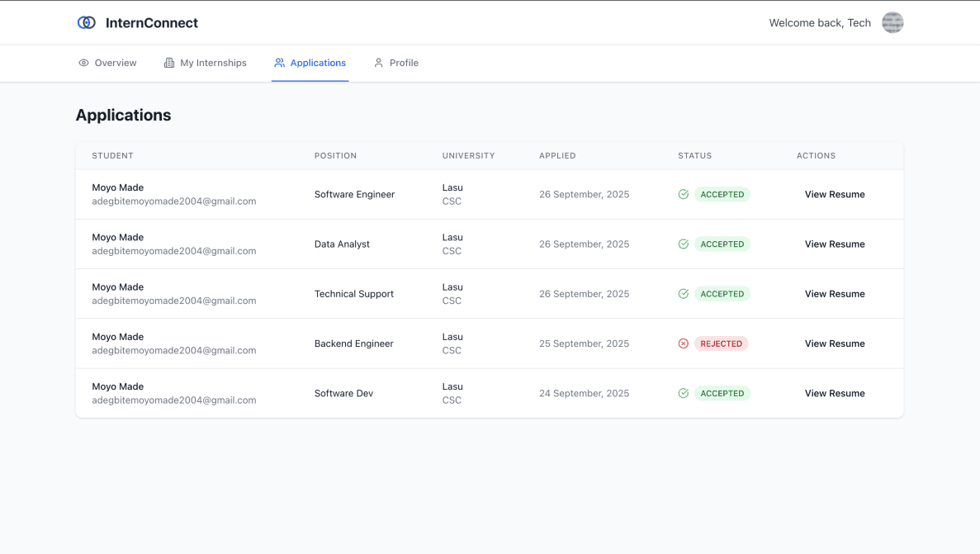Click the STUDENT column header
This screenshot has height=554, width=980.
point(112,156)
